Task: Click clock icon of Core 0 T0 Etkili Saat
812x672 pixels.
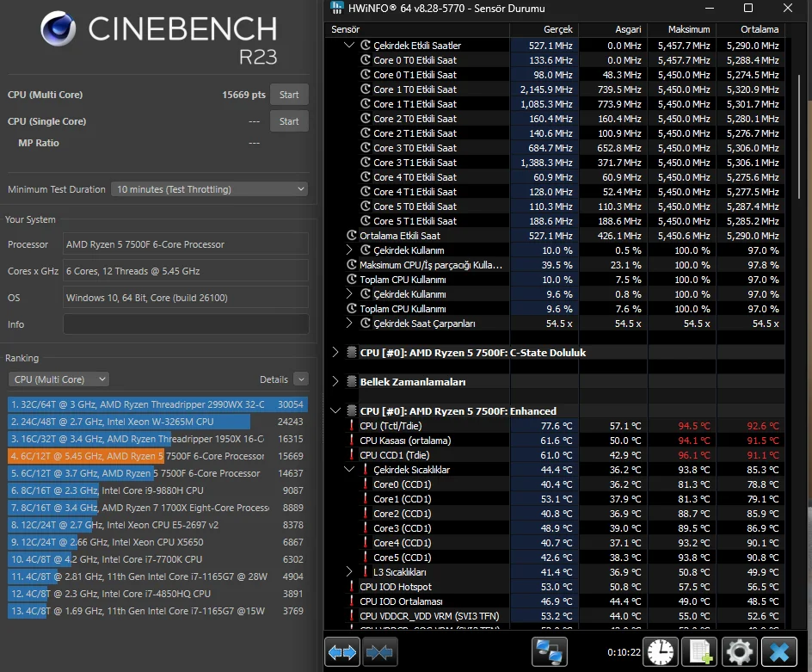Action: click(x=366, y=60)
